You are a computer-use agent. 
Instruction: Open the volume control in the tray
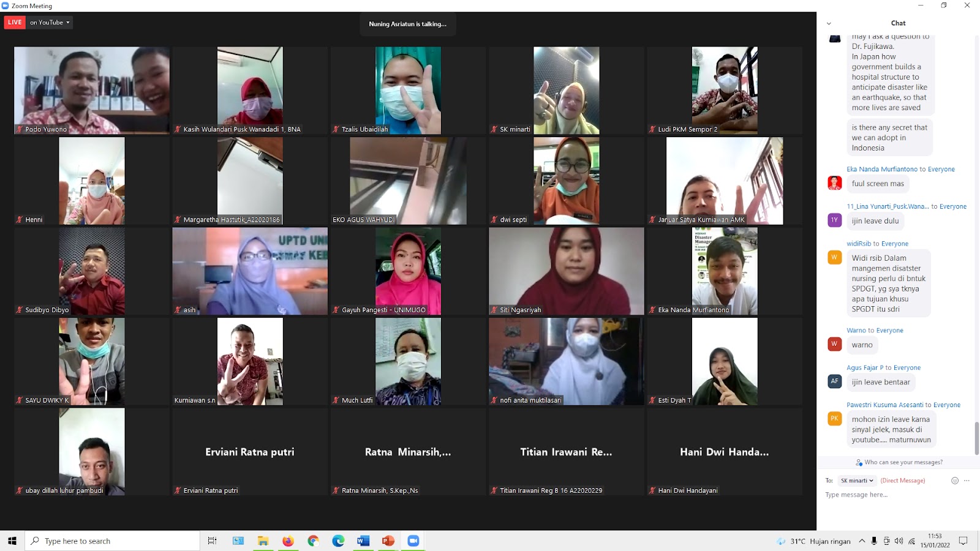coord(899,541)
